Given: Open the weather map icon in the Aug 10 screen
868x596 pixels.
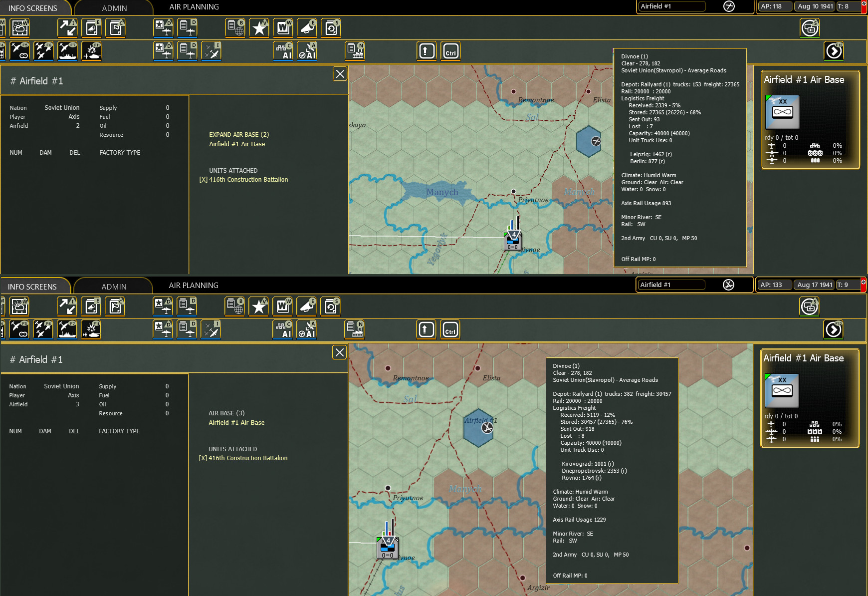Looking at the screenshot, I should pyautogui.click(x=20, y=28).
